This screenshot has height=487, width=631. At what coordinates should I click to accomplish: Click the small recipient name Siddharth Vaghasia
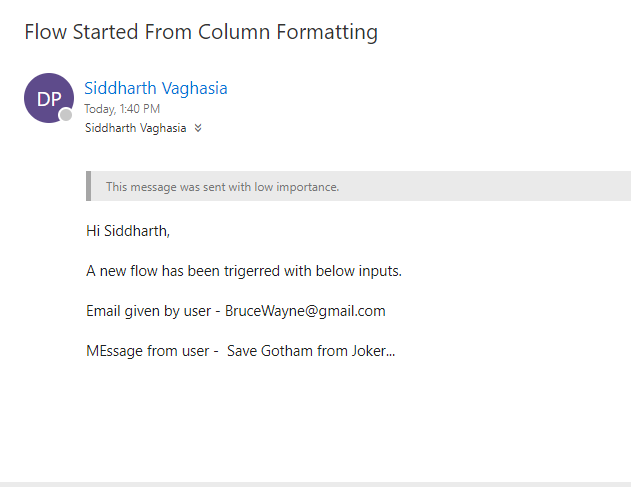pyautogui.click(x=137, y=128)
